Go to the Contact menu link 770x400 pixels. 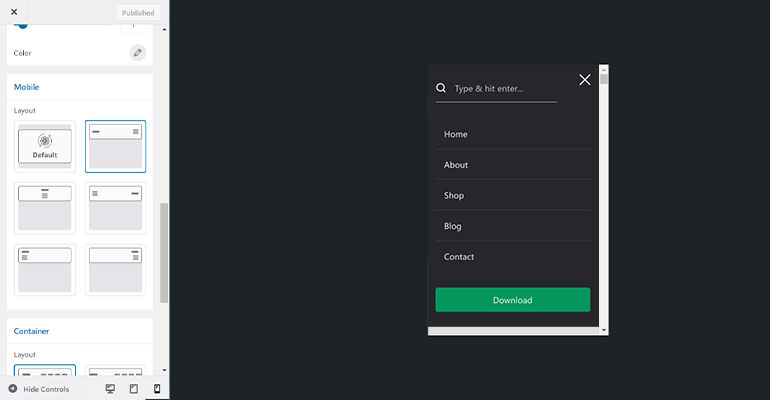[459, 257]
